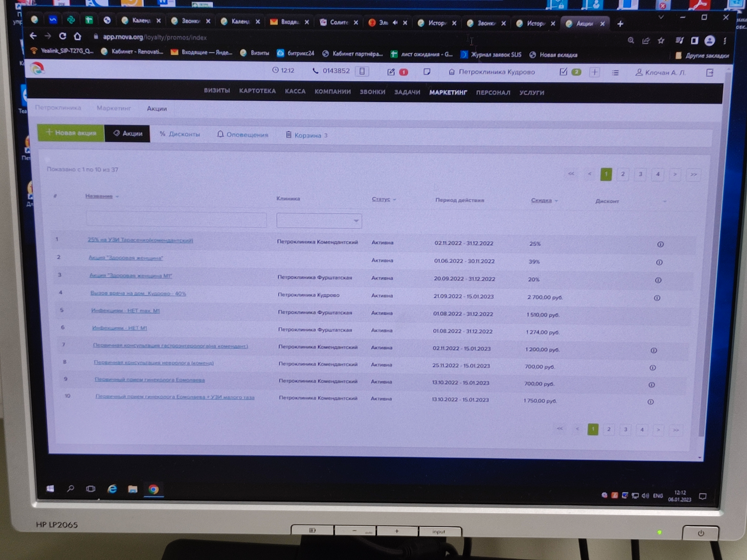Open Windows Start menu in taskbar
This screenshot has width=747, height=560.
[50, 489]
